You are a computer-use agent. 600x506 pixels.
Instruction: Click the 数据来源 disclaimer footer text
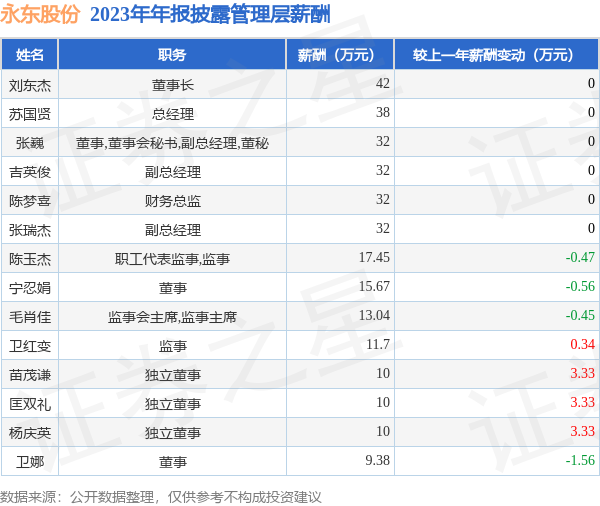161,497
